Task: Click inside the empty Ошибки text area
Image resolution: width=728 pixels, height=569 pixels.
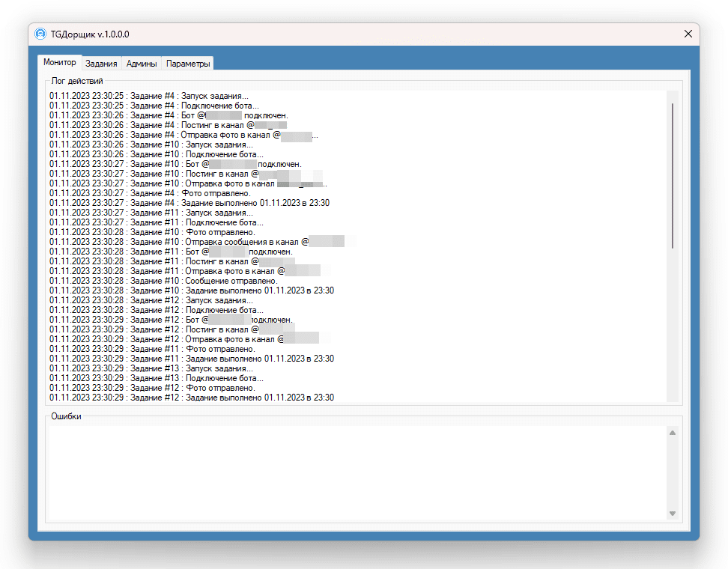Action: 357,473
